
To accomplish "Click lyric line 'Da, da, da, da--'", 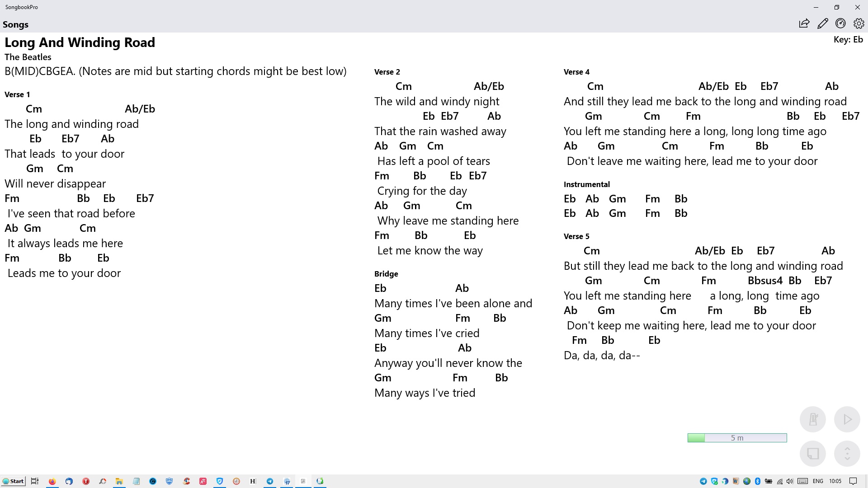I will pyautogui.click(x=602, y=356).
